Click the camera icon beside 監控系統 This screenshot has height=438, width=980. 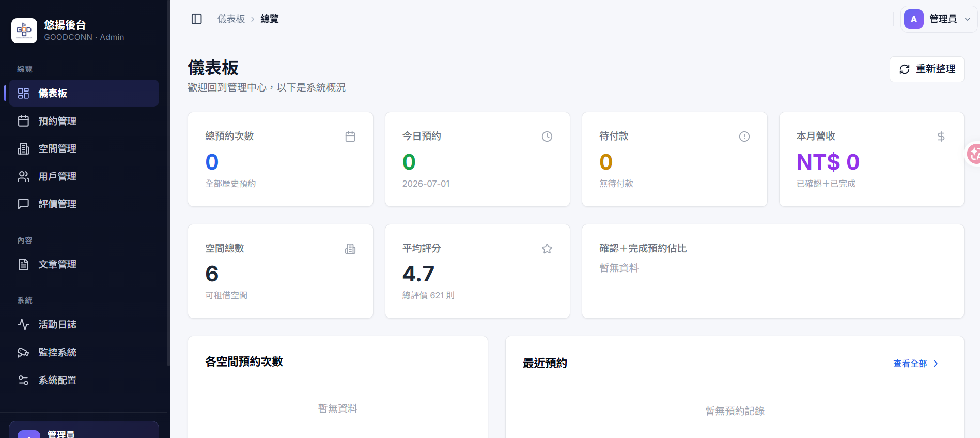(23, 352)
